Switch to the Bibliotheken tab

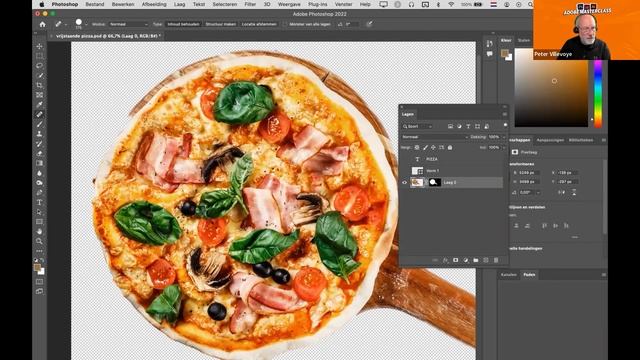[581, 140]
